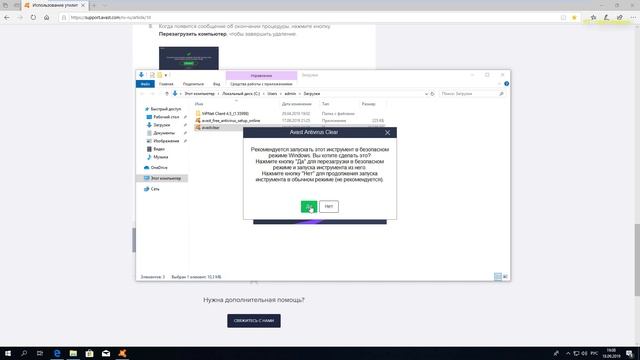Close the Avast support browser tab
The width and height of the screenshot is (640, 360).
point(83,6)
